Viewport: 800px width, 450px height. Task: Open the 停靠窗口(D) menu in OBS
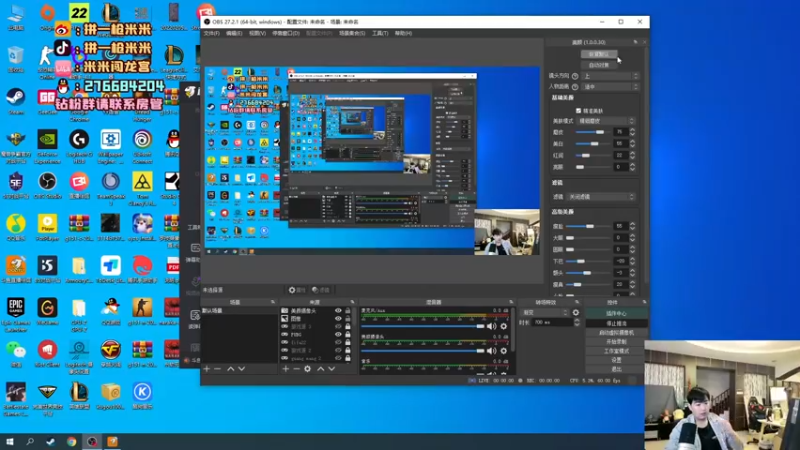[x=286, y=33]
